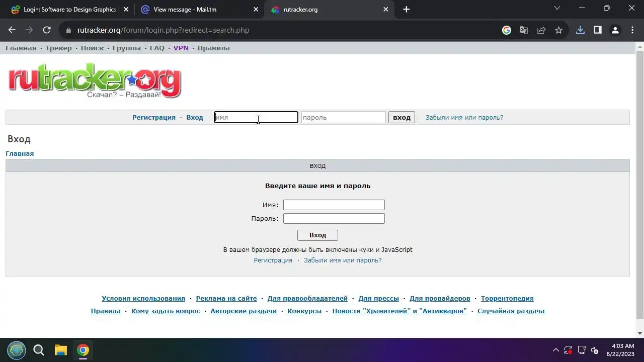Click Chrome icon in the taskbar
This screenshot has width=644, height=362.
tap(83, 350)
